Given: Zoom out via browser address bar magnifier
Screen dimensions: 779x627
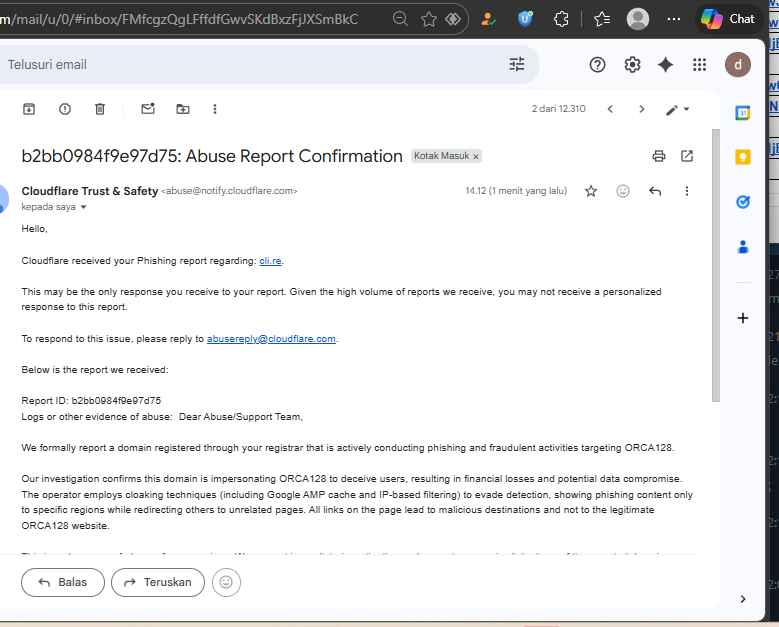Looking at the screenshot, I should [400, 19].
